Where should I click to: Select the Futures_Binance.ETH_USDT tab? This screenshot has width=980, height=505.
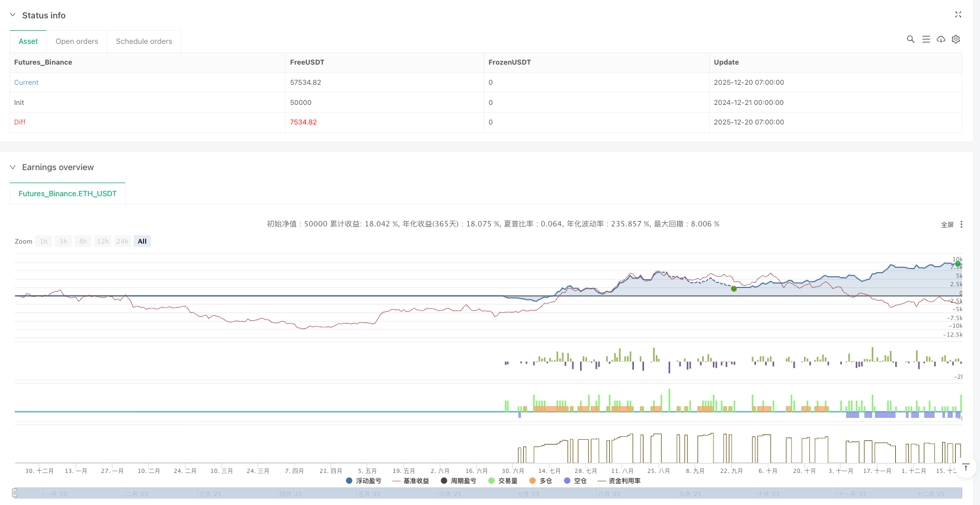click(x=68, y=194)
